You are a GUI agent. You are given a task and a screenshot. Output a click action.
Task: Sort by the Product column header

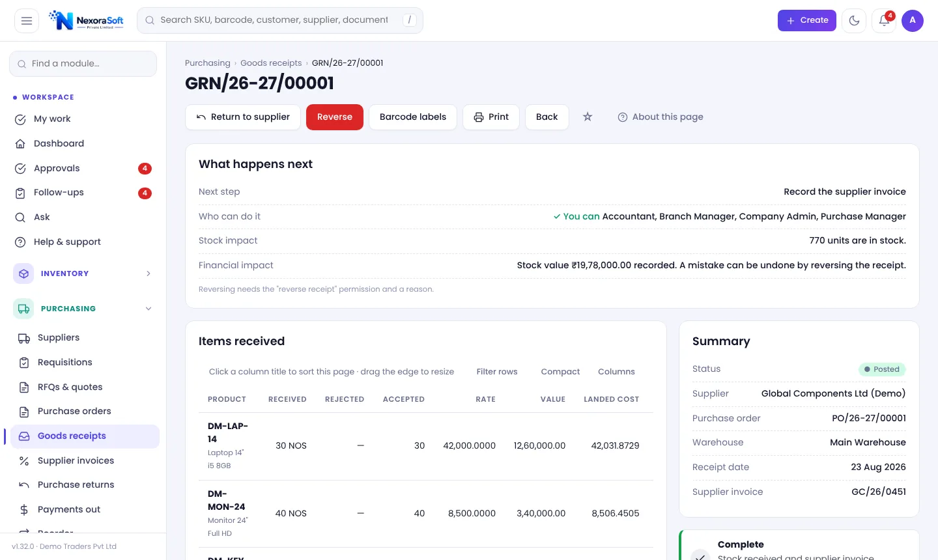(x=227, y=399)
